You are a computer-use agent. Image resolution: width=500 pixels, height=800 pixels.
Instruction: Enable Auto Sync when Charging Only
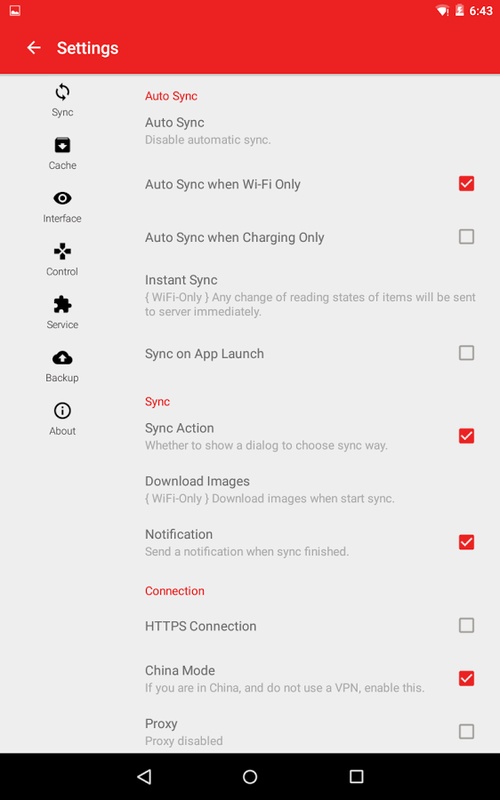pyautogui.click(x=466, y=237)
